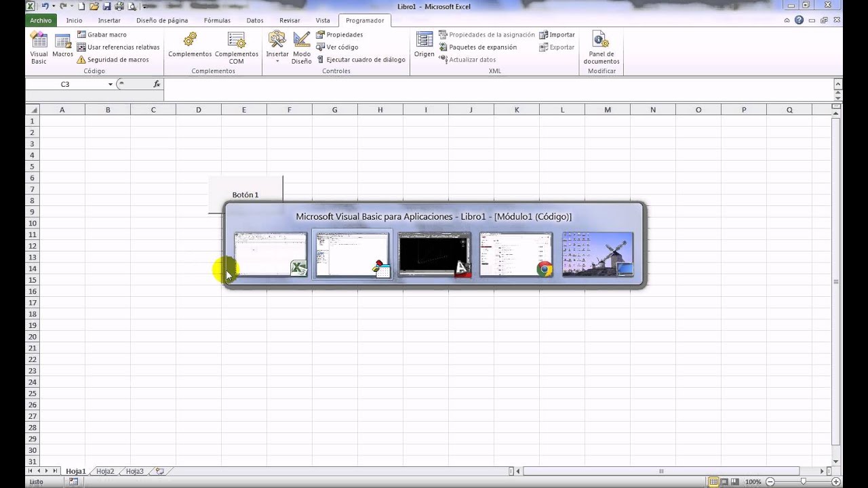
Task: Click the quick print icon
Action: coord(119,6)
